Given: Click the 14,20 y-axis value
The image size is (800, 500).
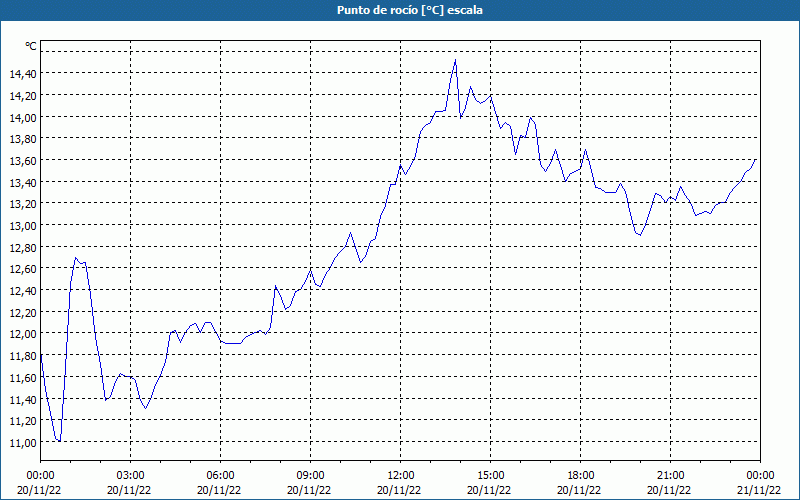Looking at the screenshot, I should tap(23, 95).
